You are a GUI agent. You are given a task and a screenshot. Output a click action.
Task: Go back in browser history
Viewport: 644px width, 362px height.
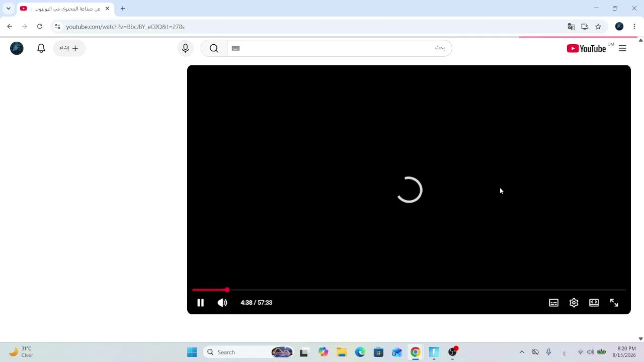[10, 27]
